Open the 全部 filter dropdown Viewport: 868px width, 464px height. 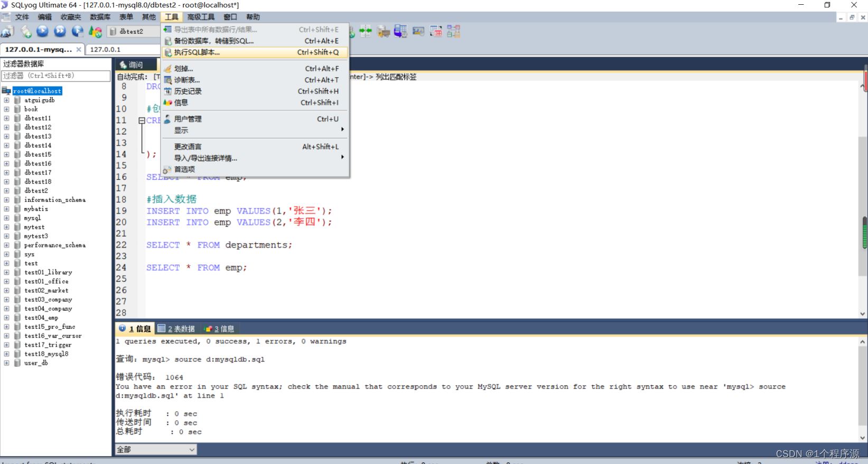156,450
